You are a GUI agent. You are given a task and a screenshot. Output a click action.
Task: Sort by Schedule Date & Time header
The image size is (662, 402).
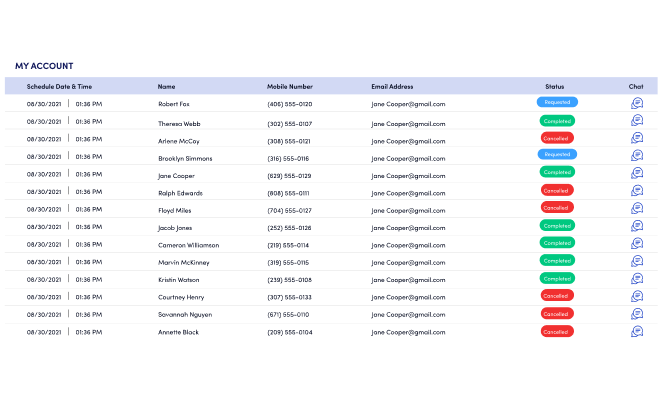(59, 87)
